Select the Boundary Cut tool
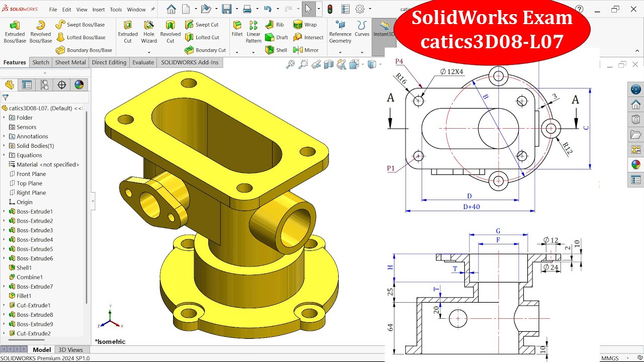Image resolution: width=644 pixels, height=362 pixels. pos(205,50)
